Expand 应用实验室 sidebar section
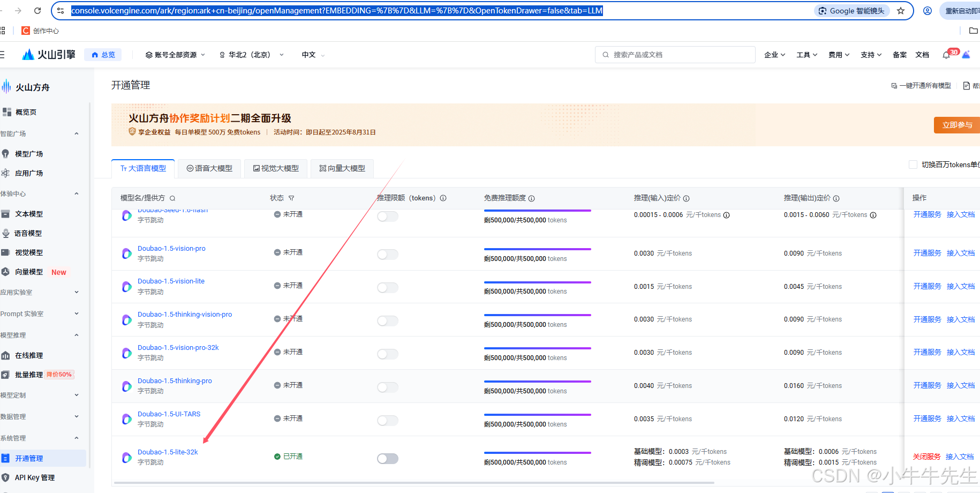 (77, 292)
